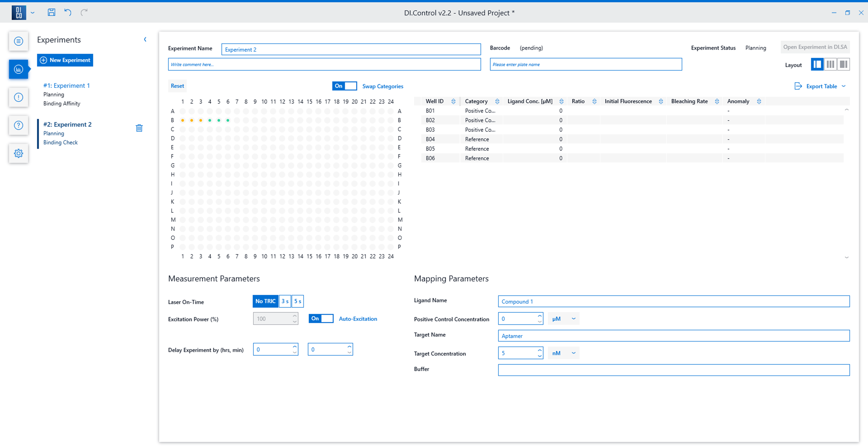Image resolution: width=868 pixels, height=447 pixels.
Task: Expand the Export Table dropdown
Action: [x=843, y=86]
